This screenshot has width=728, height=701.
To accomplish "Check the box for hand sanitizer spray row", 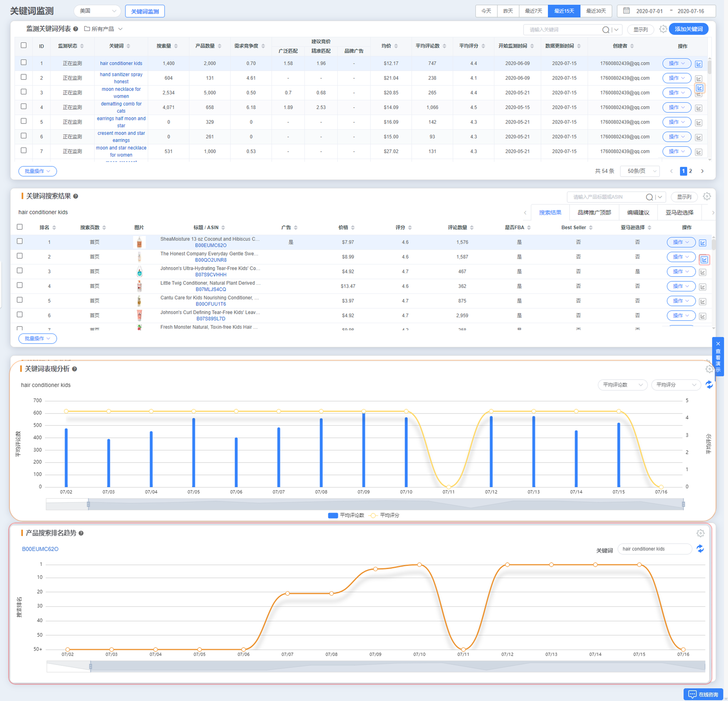I will pyautogui.click(x=24, y=77).
